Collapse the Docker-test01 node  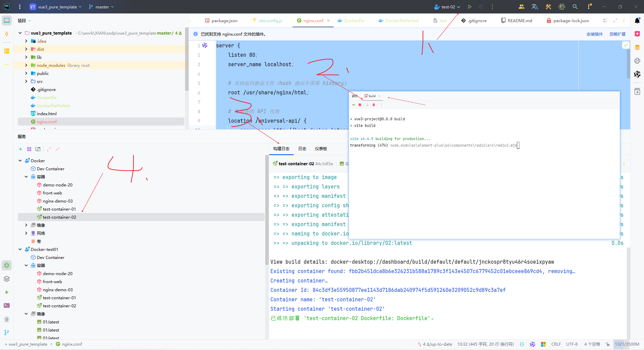point(20,249)
